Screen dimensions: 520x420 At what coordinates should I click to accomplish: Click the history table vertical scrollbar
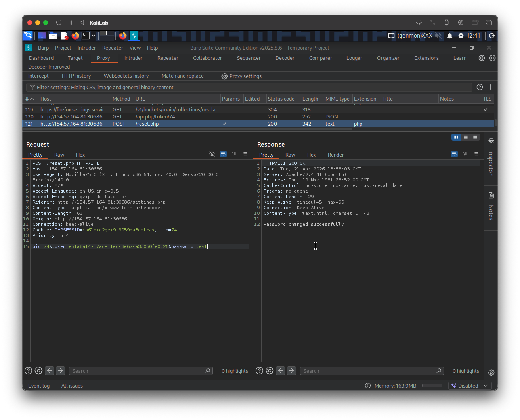tap(496, 123)
